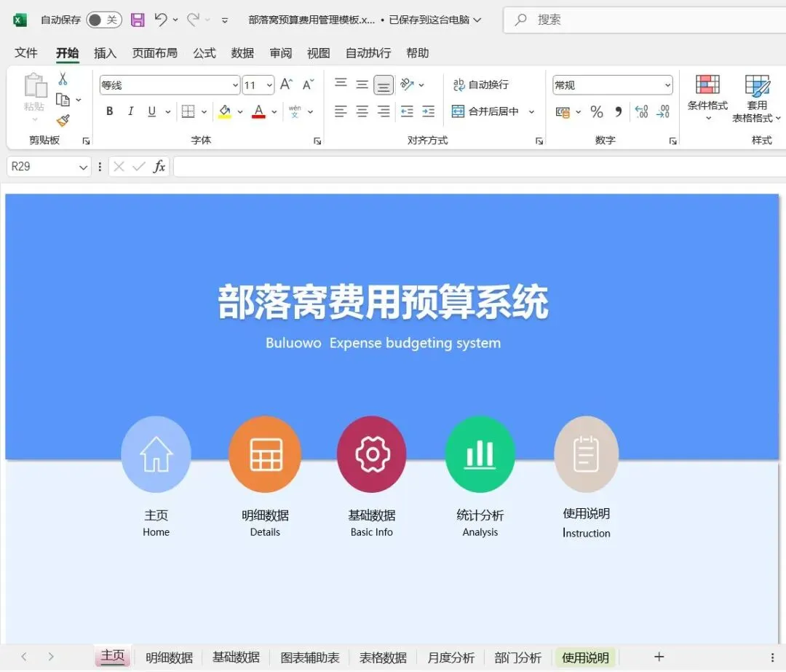
Task: Click the Copy icon
Action: pyautogui.click(x=63, y=100)
